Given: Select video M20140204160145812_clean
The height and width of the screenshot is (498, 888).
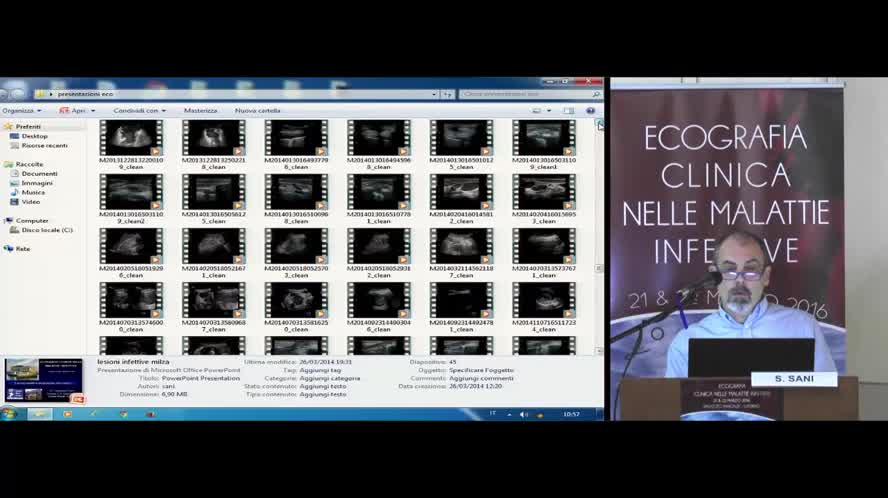Looking at the screenshot, I should click(461, 199).
